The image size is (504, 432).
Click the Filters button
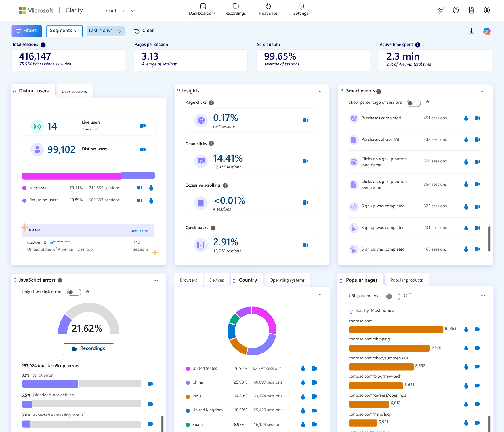click(26, 31)
